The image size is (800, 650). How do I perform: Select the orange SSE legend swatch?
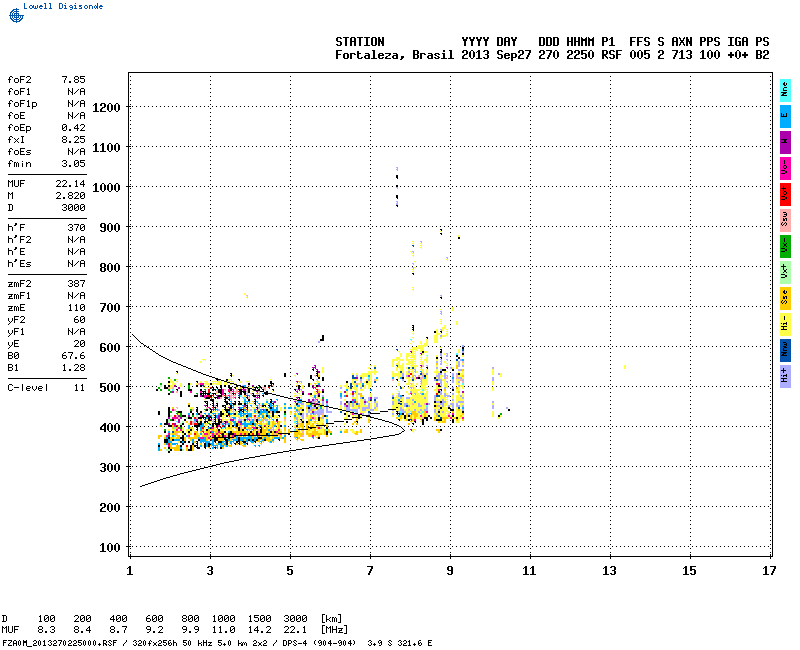[x=785, y=297]
